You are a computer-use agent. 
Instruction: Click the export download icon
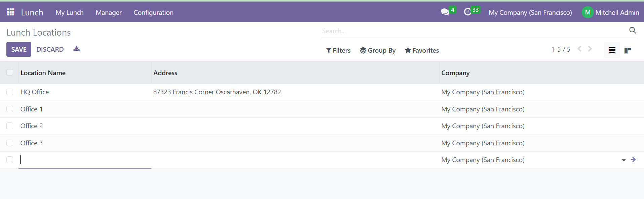[x=77, y=49]
